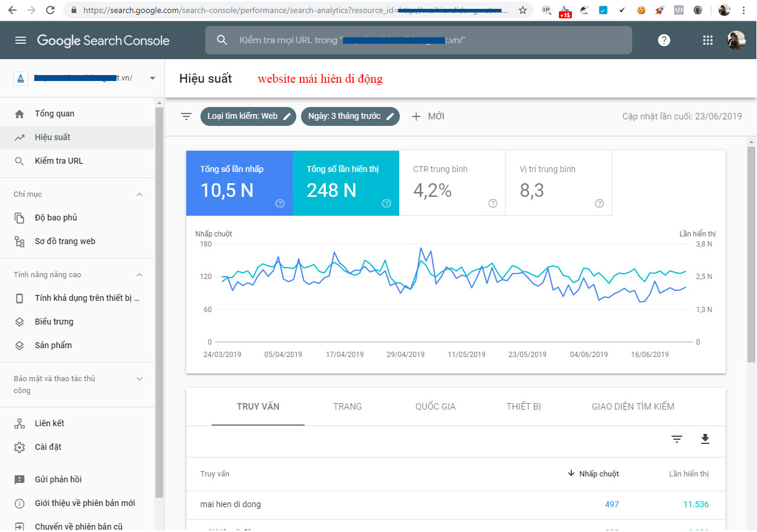
Task: Open the hamburger main menu
Action: (21, 40)
